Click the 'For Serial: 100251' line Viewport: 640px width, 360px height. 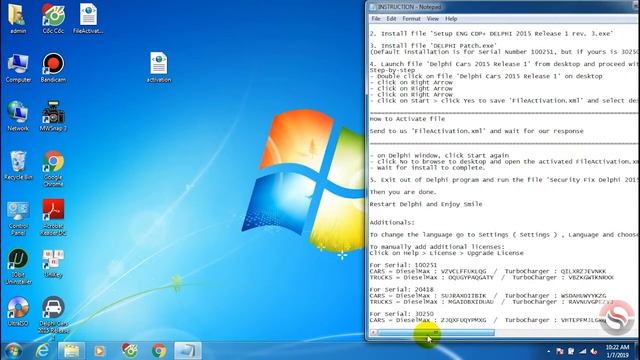[403, 265]
